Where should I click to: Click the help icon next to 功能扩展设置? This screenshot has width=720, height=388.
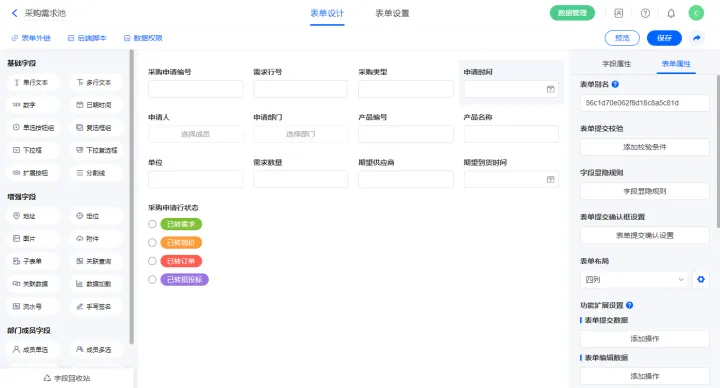coord(630,305)
